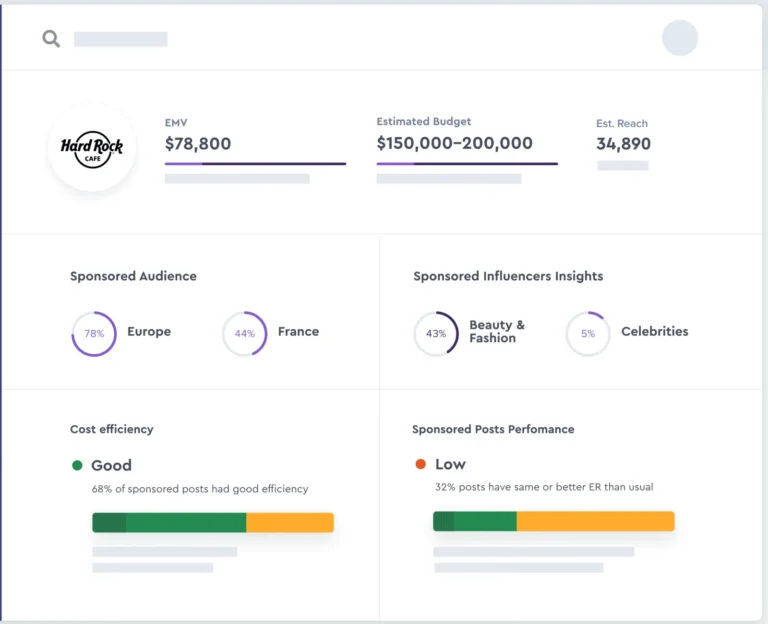Click the Sponsored Audience heading
The height and width of the screenshot is (624, 768).
point(133,276)
